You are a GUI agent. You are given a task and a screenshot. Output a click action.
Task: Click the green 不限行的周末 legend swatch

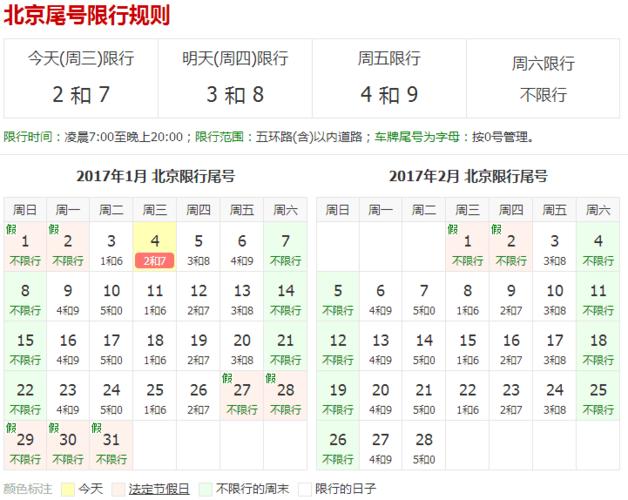205,489
